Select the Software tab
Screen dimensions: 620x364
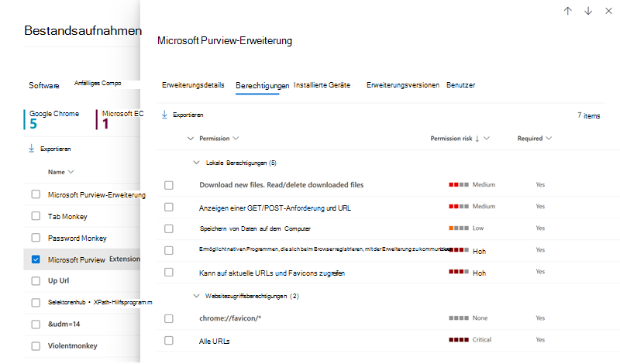[44, 85]
